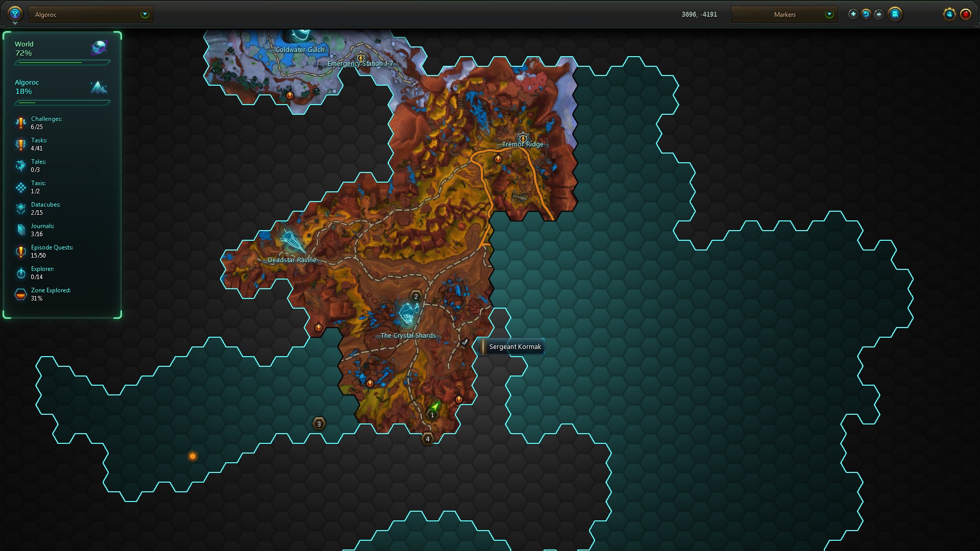The image size is (980, 551).
Task: Click the Tremor Ridge quest hub marker
Action: coord(523,138)
